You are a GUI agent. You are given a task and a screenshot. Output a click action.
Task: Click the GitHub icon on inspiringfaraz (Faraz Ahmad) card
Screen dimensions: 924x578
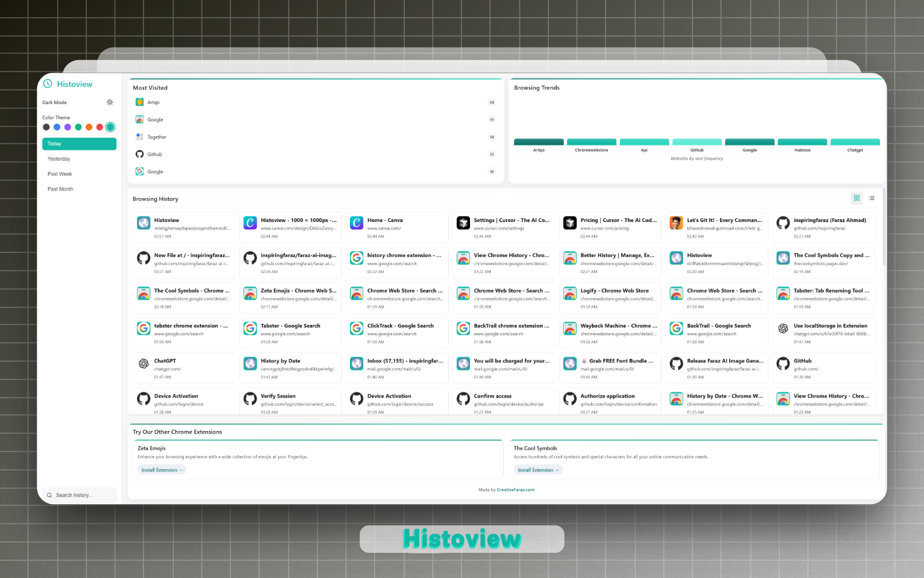(x=783, y=223)
